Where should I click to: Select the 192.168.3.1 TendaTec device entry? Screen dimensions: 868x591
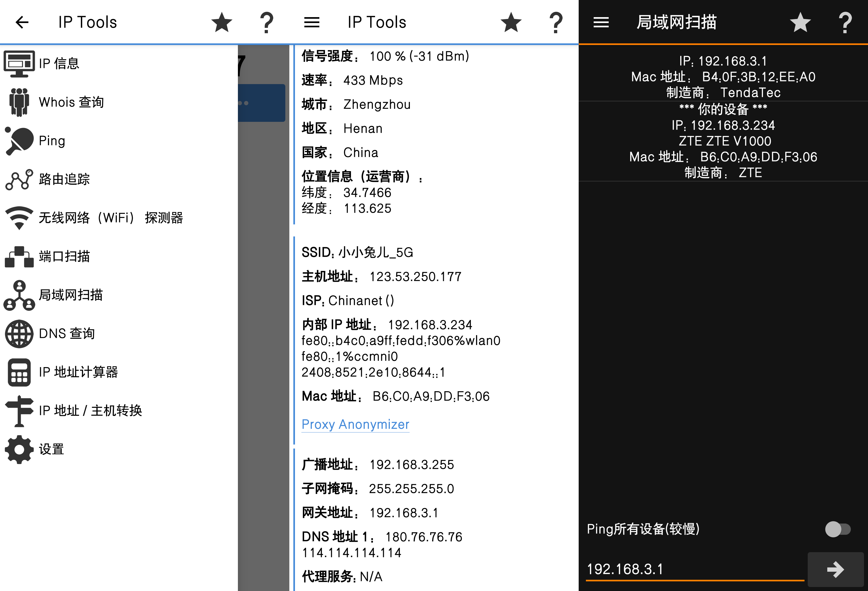[x=723, y=77]
